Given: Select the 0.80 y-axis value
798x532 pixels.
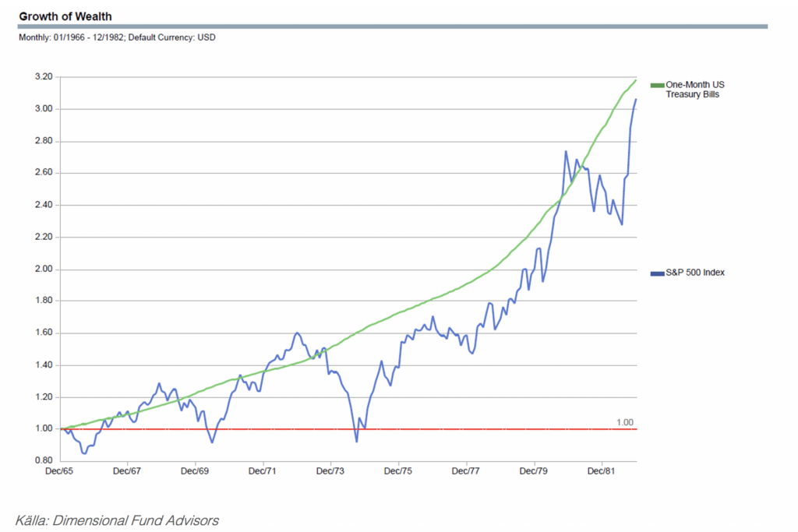Looking at the screenshot, I should click(x=43, y=461).
